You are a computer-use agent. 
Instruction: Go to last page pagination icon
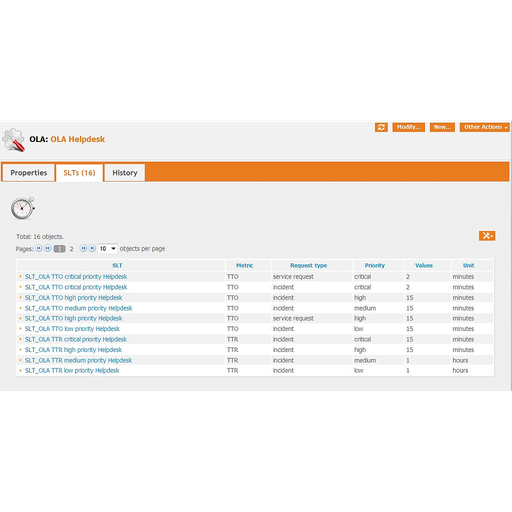[92, 248]
